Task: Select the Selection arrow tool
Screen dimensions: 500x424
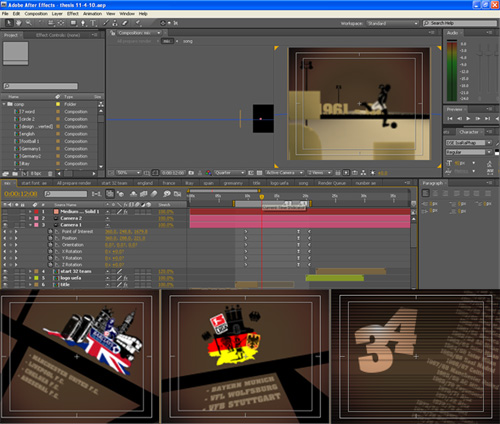Action: tap(9, 23)
